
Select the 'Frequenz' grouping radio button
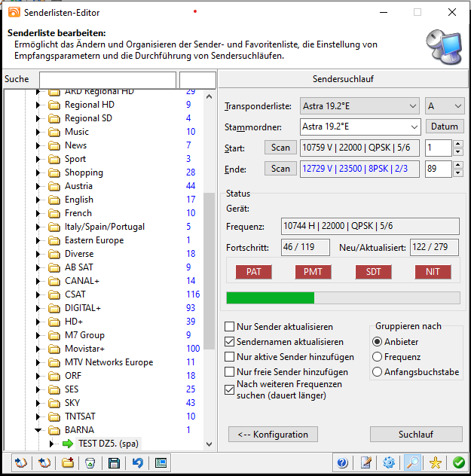(378, 357)
